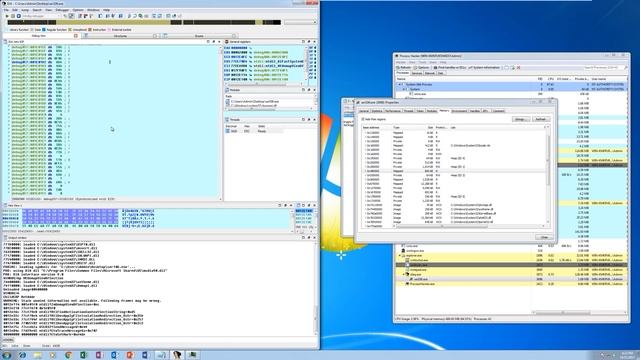Collapse the System node in Process Hacker
640x360 pixels.
click(x=404, y=89)
